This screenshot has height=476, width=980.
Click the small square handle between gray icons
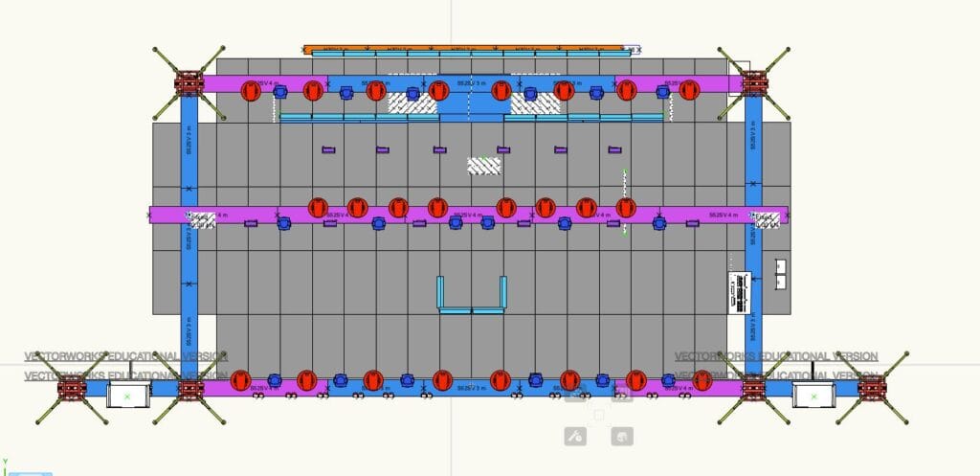(599, 415)
